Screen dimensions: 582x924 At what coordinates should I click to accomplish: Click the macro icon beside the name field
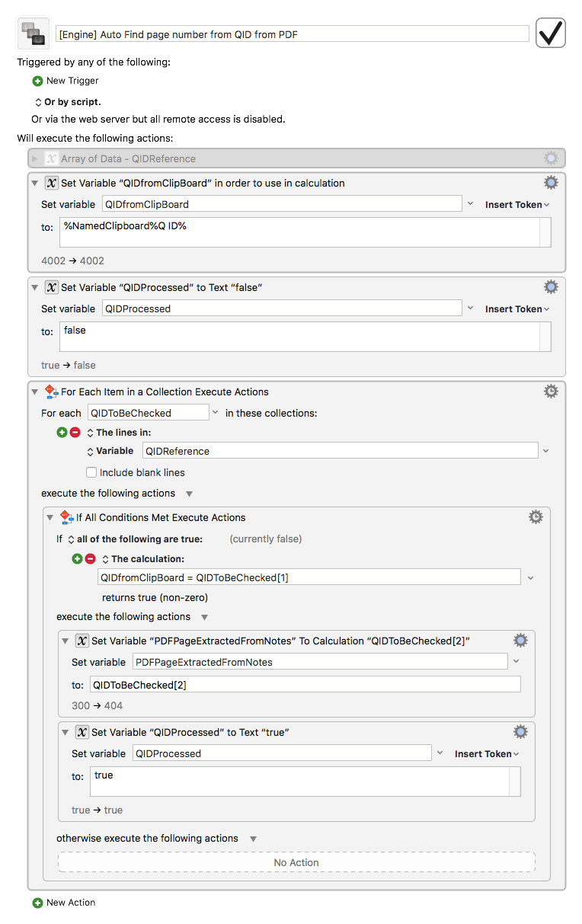(33, 33)
